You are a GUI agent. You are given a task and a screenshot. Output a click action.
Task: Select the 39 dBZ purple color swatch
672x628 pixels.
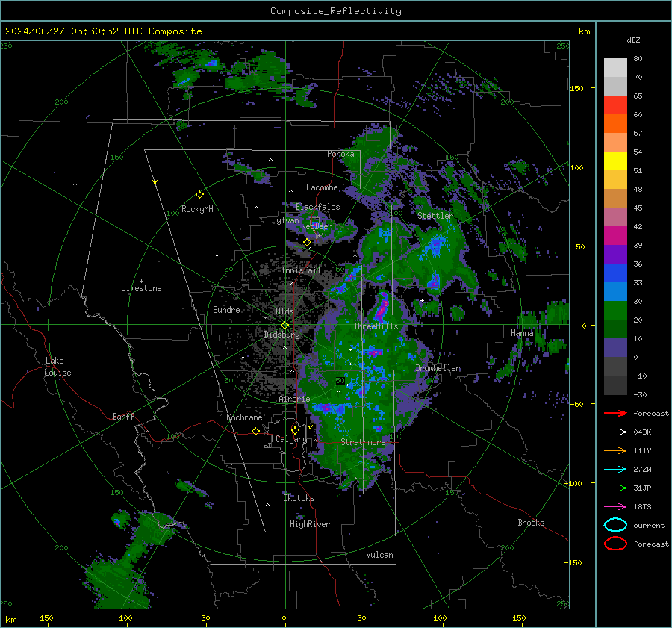[x=615, y=254]
